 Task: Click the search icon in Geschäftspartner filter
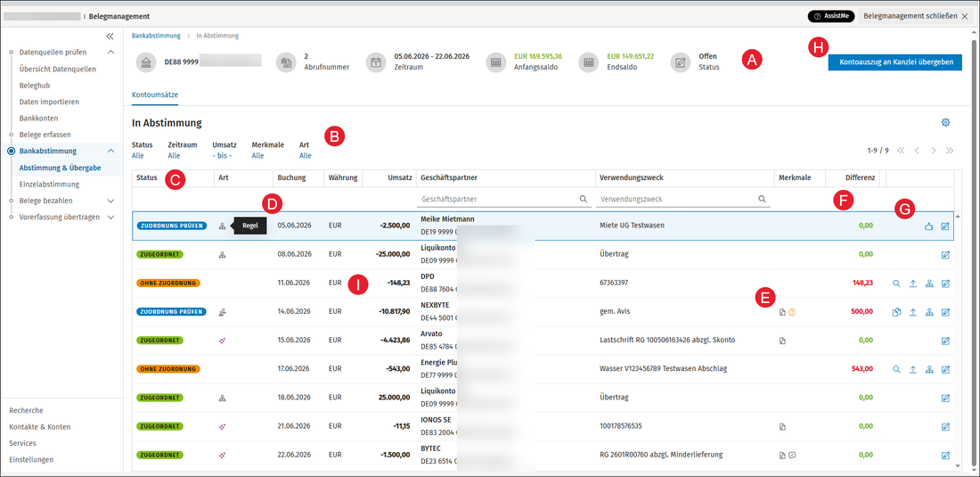point(583,199)
